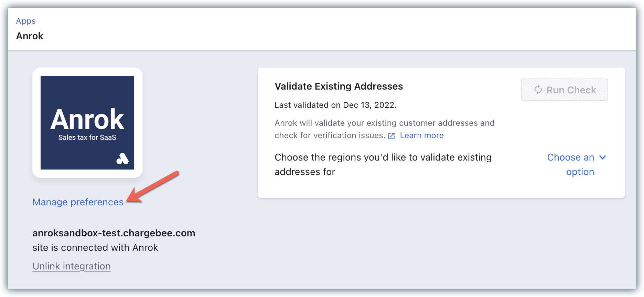Click the Anrok will validate description text

(x=384, y=123)
